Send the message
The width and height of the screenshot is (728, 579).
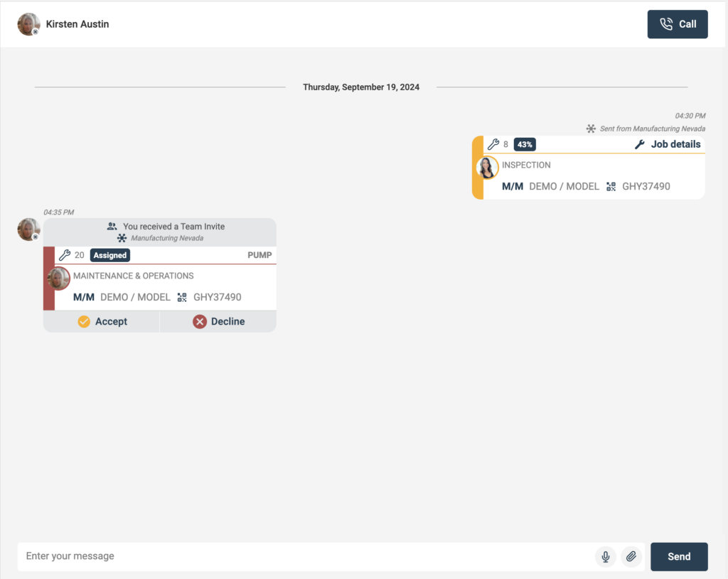click(679, 557)
